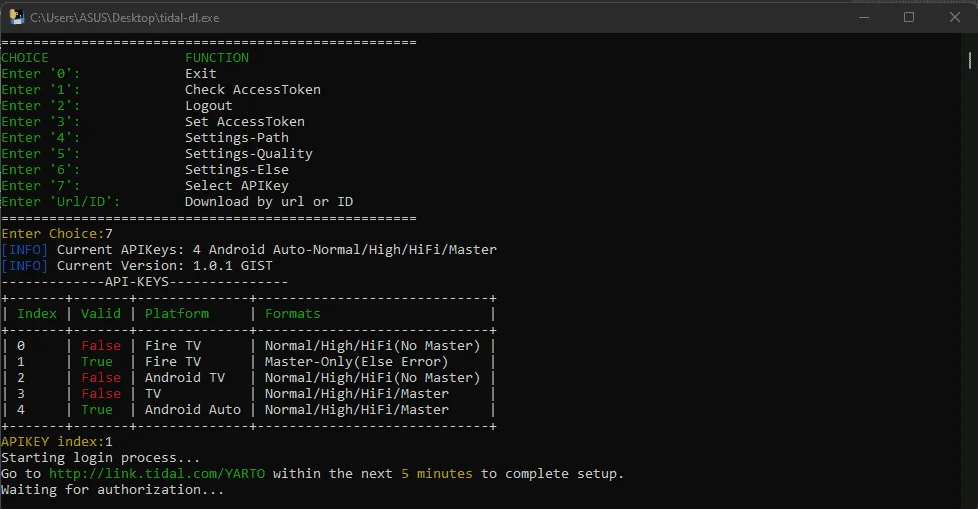
Task: Click the vertical scrollbar thumb
Action: 969,61
